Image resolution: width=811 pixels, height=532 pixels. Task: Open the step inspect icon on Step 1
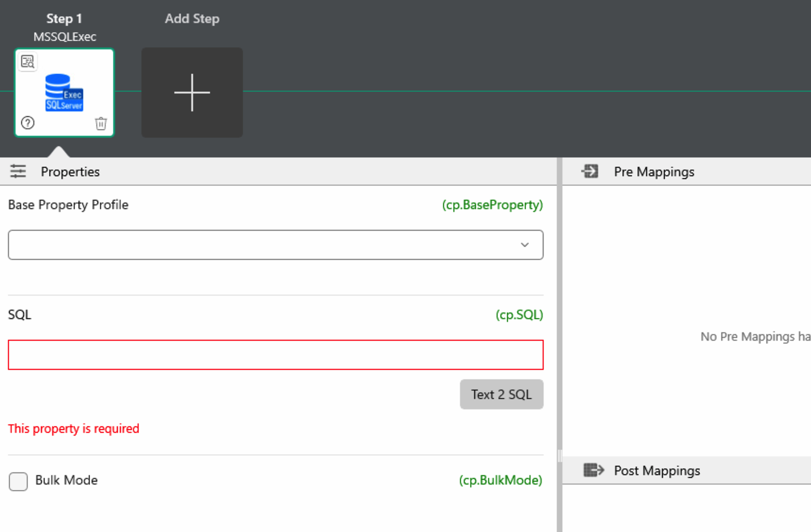pyautogui.click(x=28, y=62)
